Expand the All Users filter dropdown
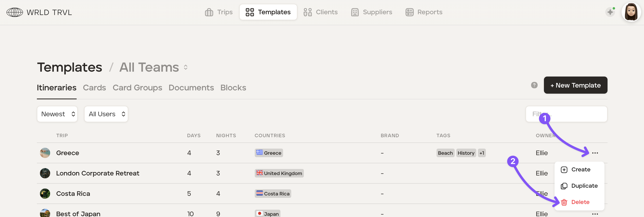644x217 pixels. [106, 114]
